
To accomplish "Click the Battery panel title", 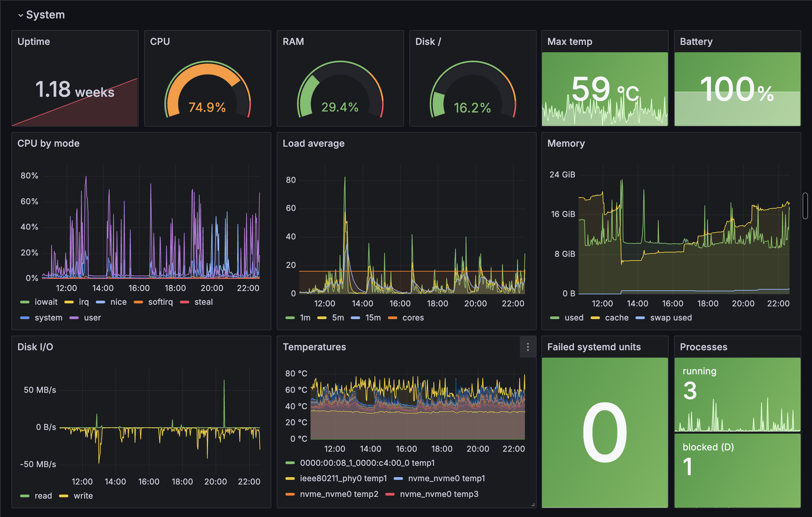I will (x=696, y=42).
